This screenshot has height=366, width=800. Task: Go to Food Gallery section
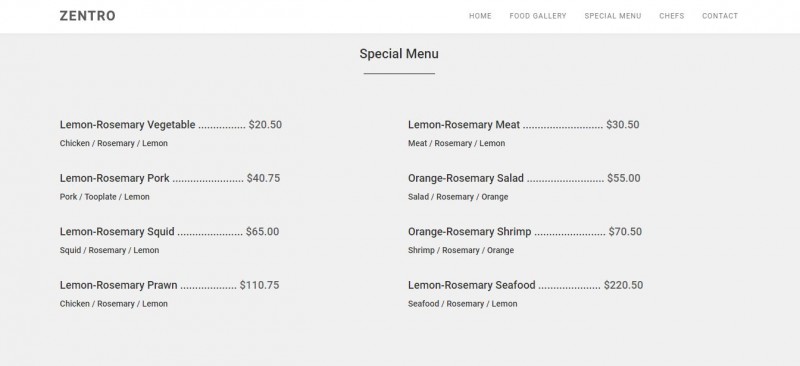tap(538, 16)
